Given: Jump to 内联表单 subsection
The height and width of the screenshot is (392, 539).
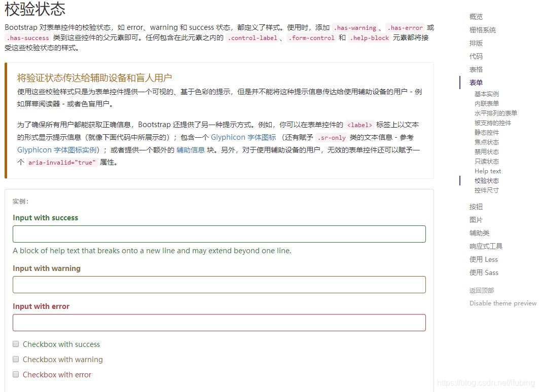Looking at the screenshot, I should tap(487, 104).
